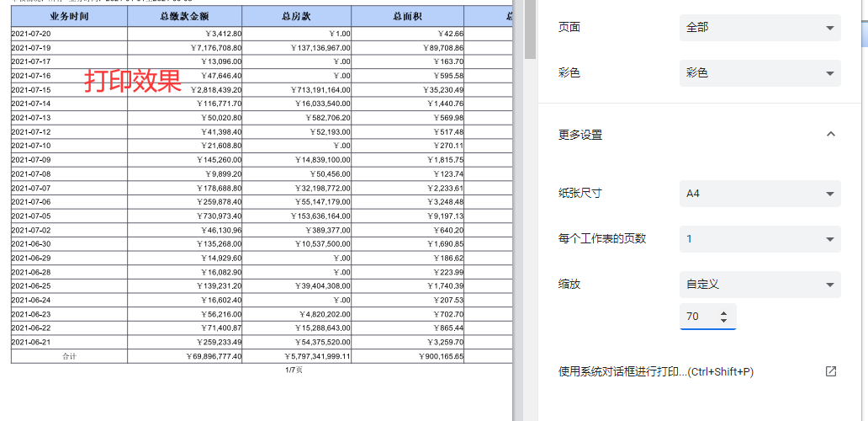Click the 合计 total row label
The image size is (868, 421).
click(x=69, y=356)
